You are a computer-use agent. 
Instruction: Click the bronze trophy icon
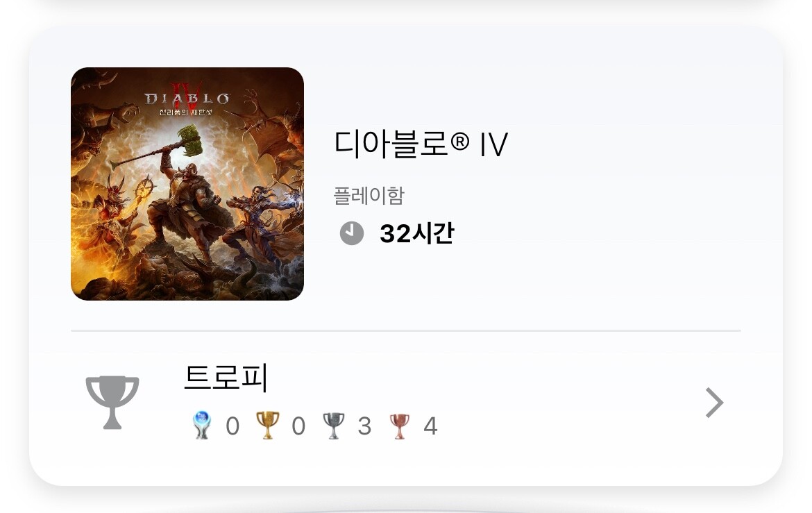399,426
